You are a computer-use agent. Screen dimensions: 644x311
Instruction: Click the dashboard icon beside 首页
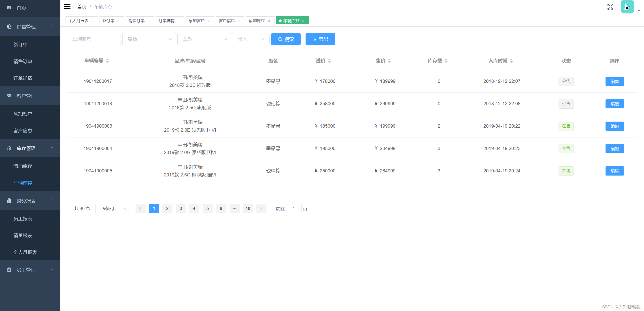9,8
